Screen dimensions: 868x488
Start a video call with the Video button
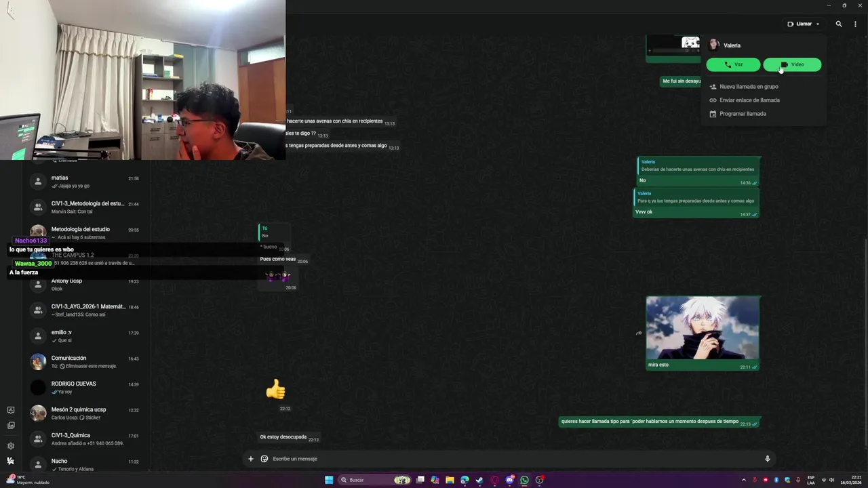point(792,64)
